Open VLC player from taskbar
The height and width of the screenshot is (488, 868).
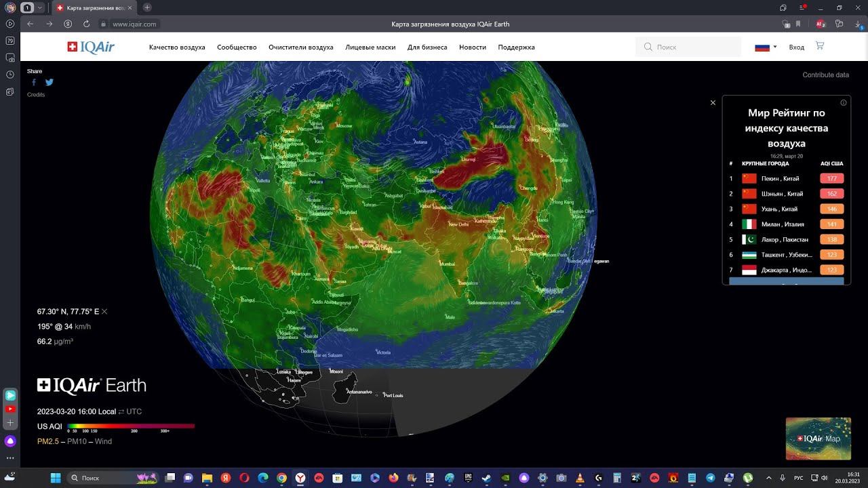pos(580,478)
